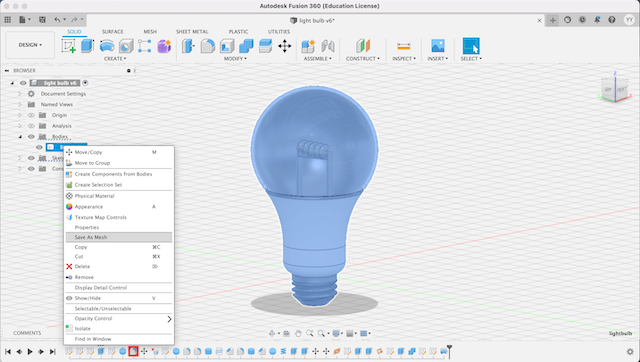Image resolution: width=640 pixels, height=362 pixels.
Task: Save the document with the floppy icon
Action: point(42,20)
